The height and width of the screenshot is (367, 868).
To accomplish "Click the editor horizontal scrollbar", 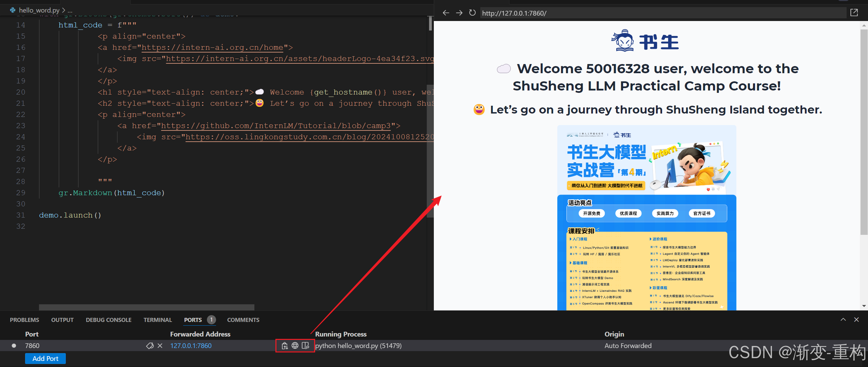I will pyautogui.click(x=147, y=307).
